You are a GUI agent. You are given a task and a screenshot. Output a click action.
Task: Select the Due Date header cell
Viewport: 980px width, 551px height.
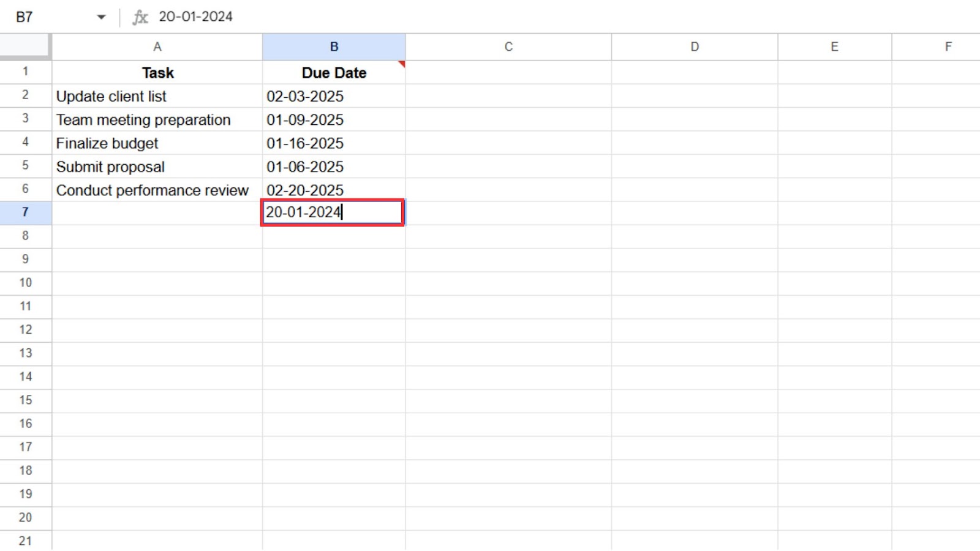click(334, 72)
